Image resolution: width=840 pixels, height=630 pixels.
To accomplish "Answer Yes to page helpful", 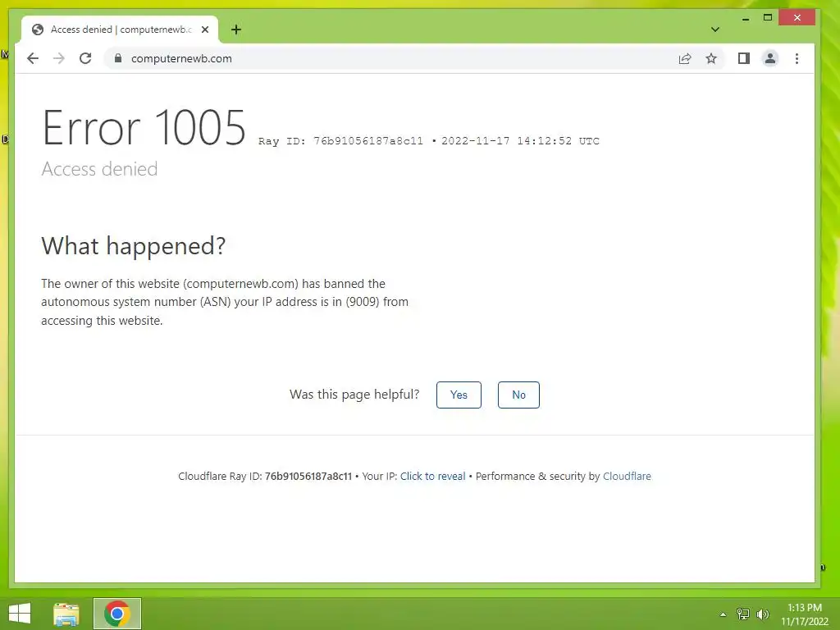I will [x=459, y=395].
